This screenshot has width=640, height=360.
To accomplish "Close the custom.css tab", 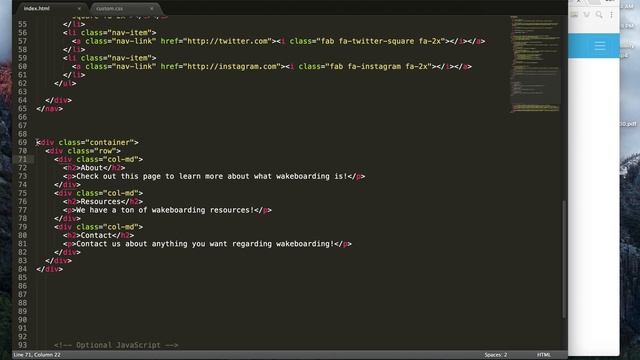I will (151, 8).
